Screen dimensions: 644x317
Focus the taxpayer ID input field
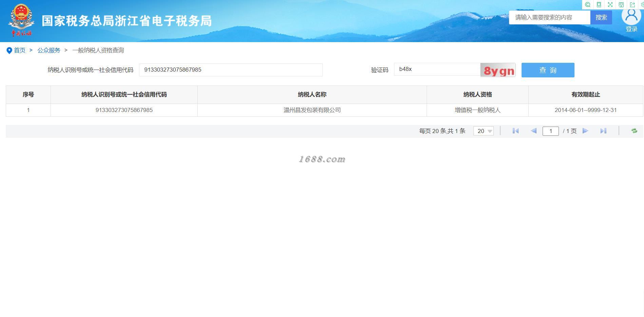231,70
